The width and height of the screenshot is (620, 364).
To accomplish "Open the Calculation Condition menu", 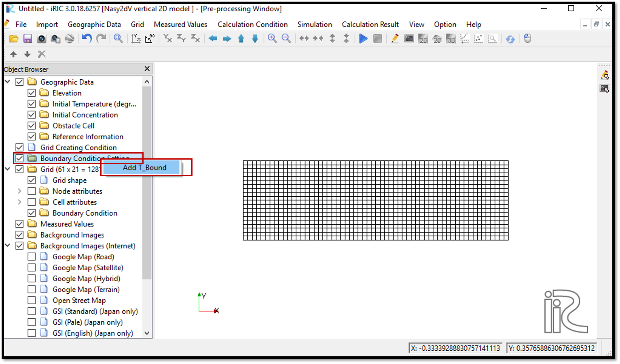I will click(253, 25).
